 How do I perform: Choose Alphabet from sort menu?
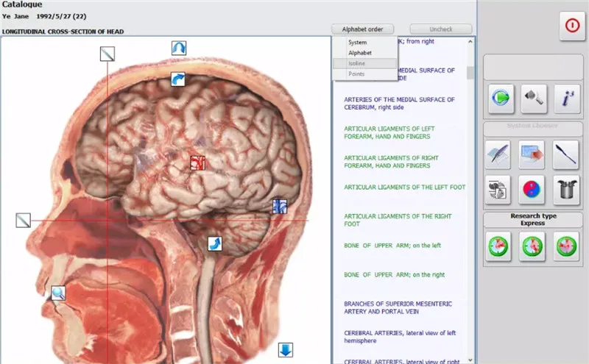pos(360,53)
